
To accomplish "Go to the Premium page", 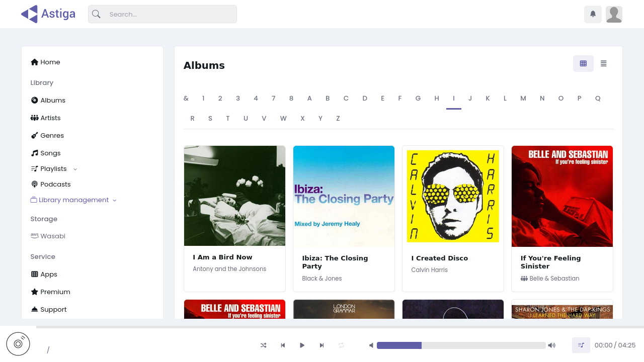I will point(55,292).
